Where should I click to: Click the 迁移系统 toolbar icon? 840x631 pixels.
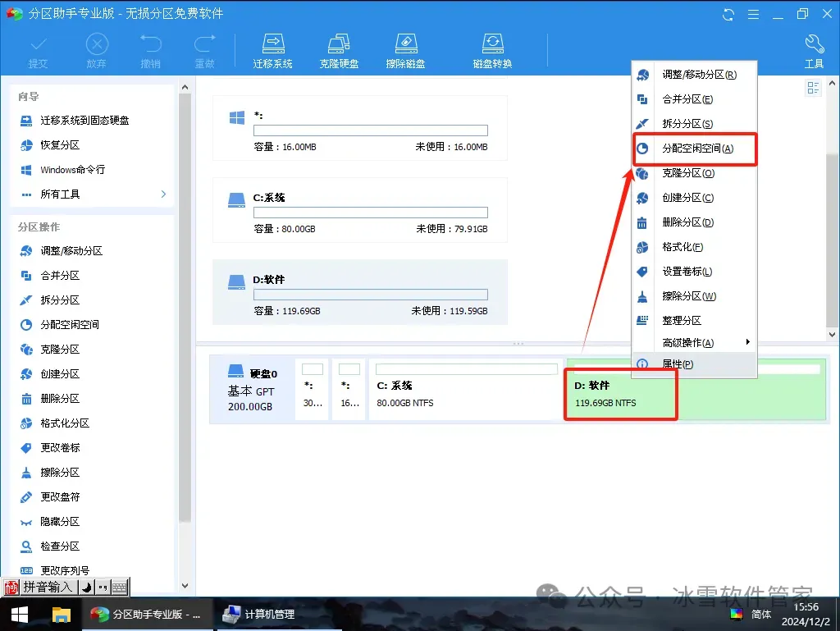coord(272,52)
